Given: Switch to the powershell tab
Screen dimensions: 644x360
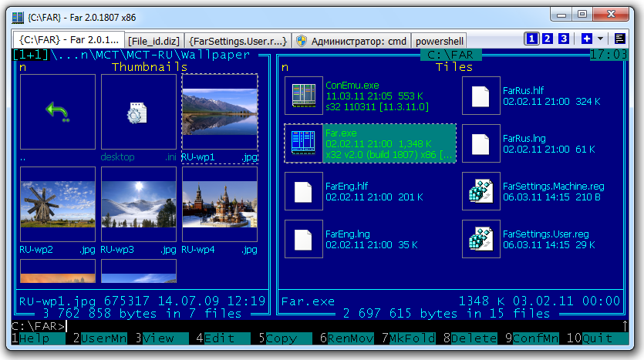Looking at the screenshot, I should [439, 41].
